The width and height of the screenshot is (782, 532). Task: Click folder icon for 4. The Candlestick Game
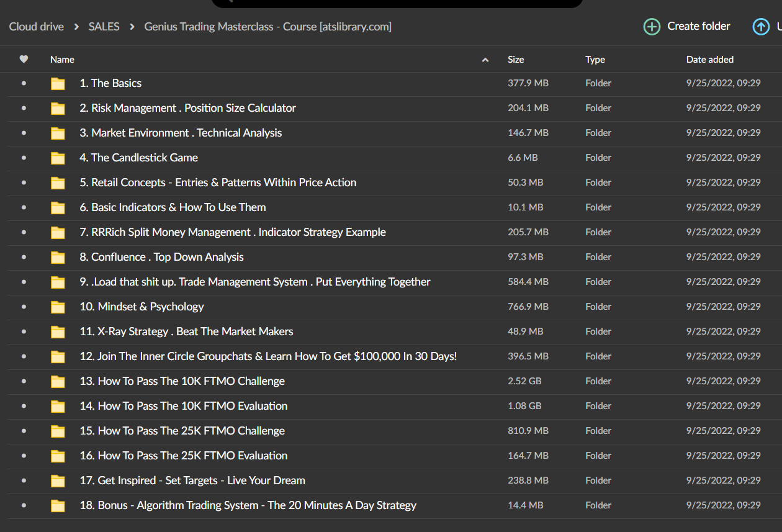click(58, 158)
